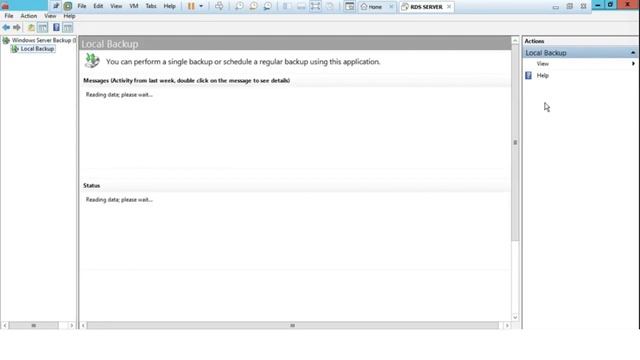
Task: Click the Local Backup pane title
Action: pyautogui.click(x=110, y=44)
